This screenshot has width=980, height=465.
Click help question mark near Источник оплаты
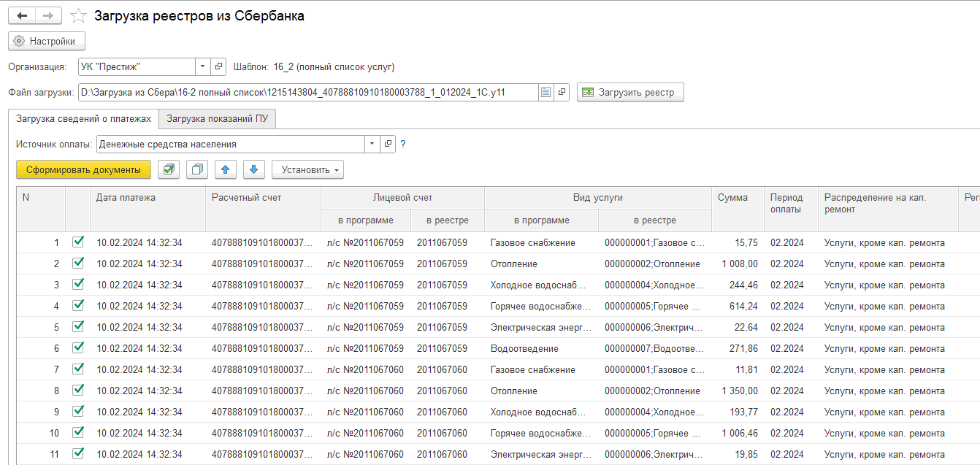(403, 144)
